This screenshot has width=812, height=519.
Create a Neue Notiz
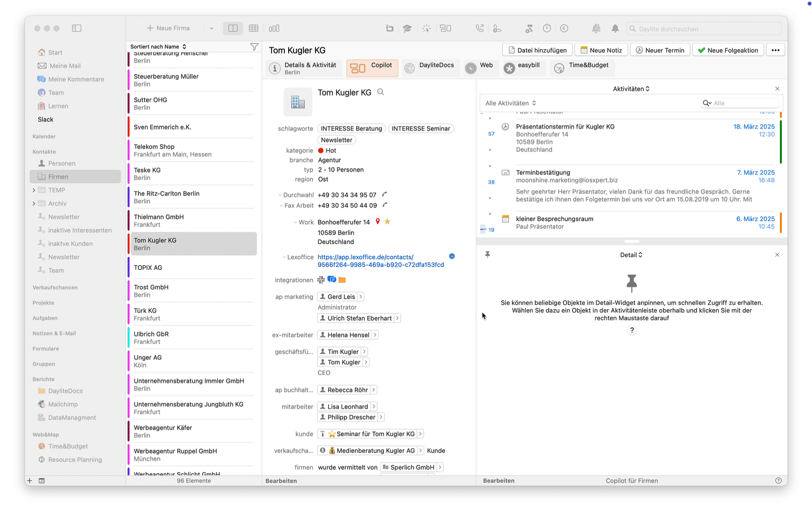pyautogui.click(x=601, y=50)
